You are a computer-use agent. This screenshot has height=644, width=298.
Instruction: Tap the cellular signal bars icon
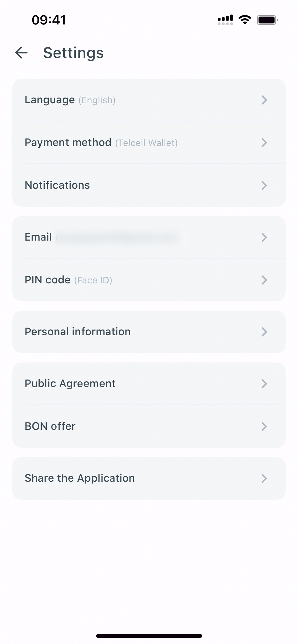(225, 20)
